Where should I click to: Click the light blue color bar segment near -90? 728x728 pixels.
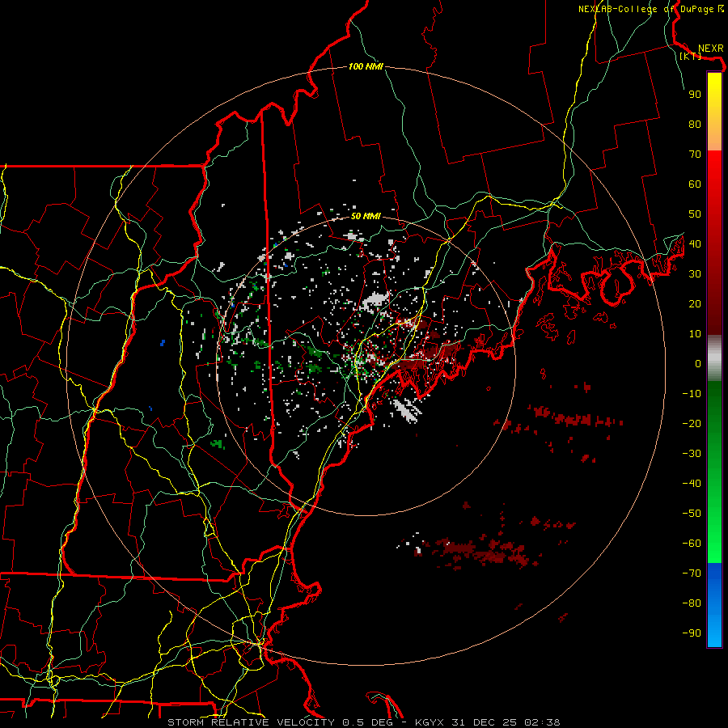(714, 632)
